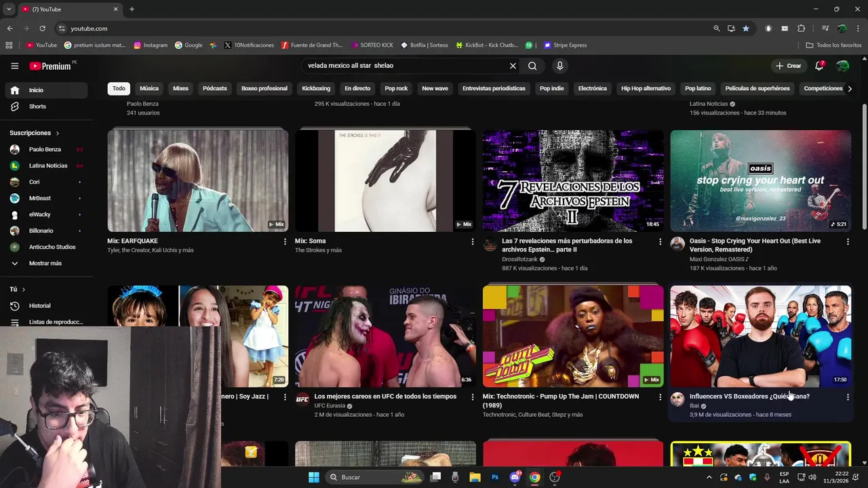This screenshot has height=488, width=868.
Task: Open options for Influencers VS Boxeadores
Action: tap(848, 396)
